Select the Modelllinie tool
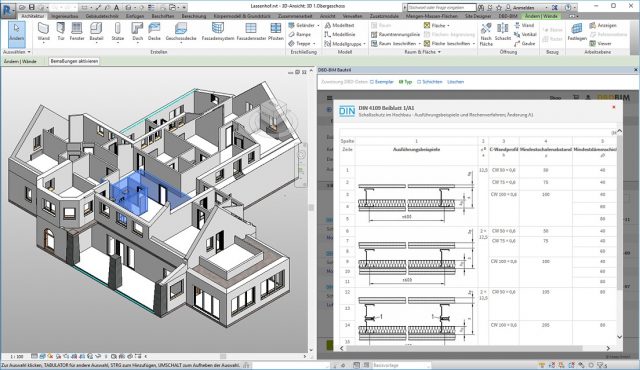Screen dimensions: 640x370 tap(340, 34)
